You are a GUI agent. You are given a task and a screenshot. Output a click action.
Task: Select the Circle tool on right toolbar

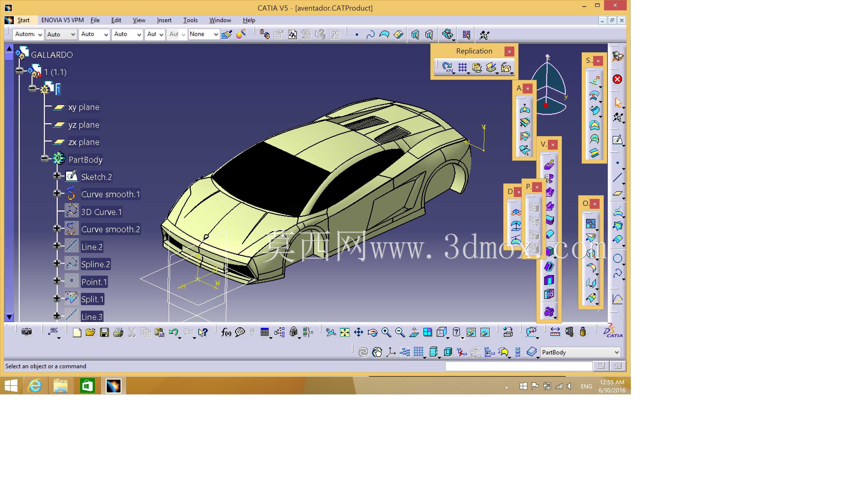pyautogui.click(x=618, y=259)
